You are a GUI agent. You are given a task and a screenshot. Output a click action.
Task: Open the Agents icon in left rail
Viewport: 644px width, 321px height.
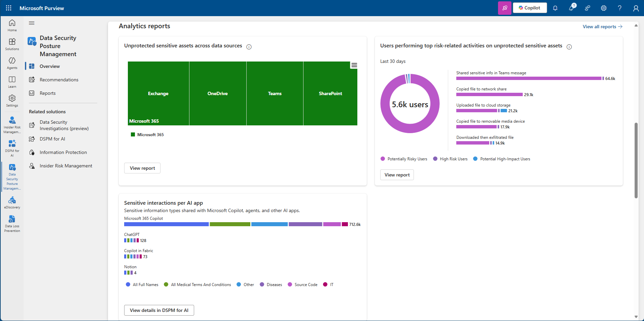(x=12, y=63)
